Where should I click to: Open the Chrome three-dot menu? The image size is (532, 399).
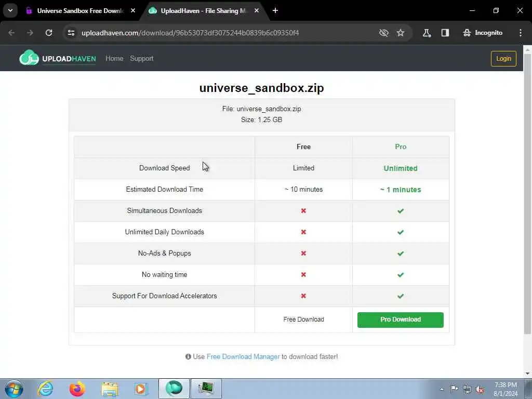click(x=521, y=33)
